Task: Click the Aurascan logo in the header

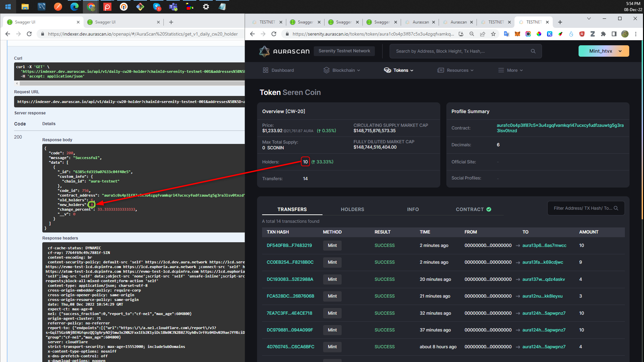Action: (x=284, y=51)
